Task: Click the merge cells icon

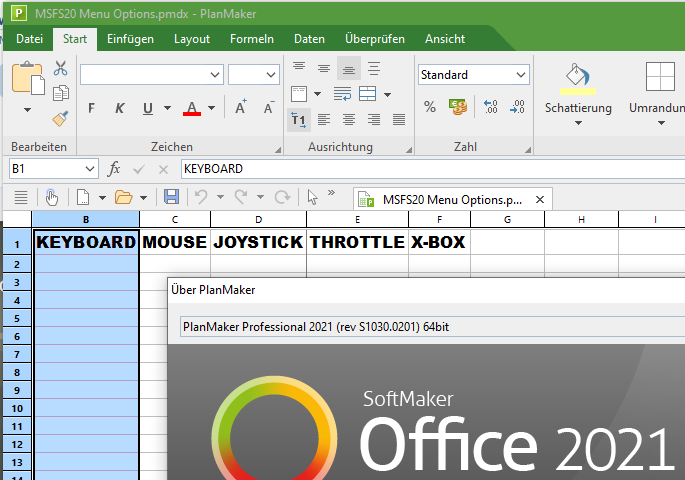Action: click(367, 93)
